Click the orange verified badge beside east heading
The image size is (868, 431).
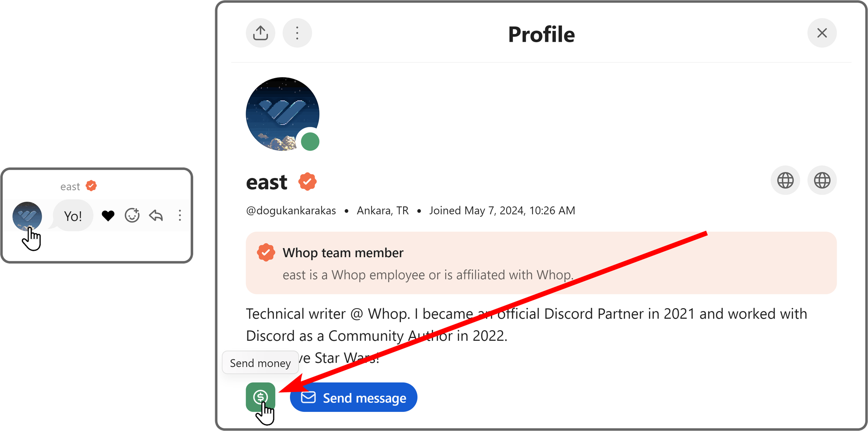pos(307,181)
